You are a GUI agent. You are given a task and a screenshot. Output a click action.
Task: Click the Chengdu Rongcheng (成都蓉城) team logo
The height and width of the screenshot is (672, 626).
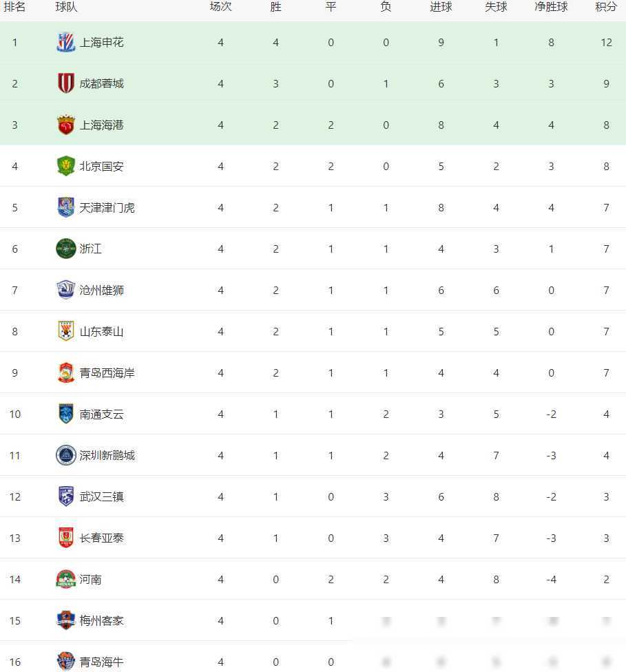(x=65, y=83)
